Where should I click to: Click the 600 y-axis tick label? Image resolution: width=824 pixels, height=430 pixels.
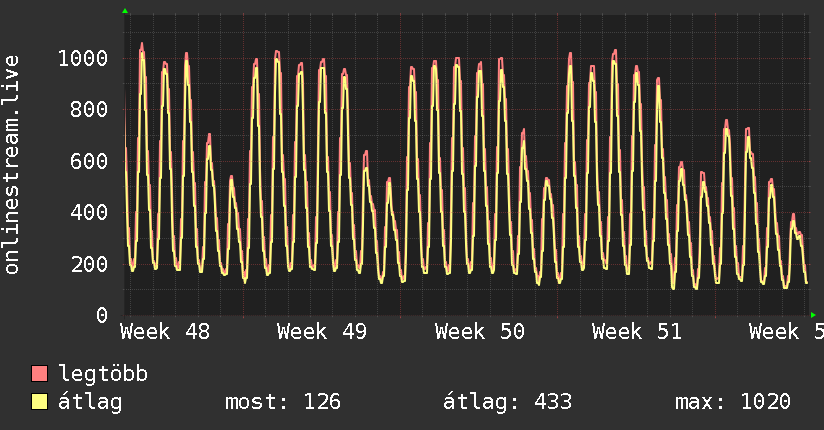tap(88, 161)
